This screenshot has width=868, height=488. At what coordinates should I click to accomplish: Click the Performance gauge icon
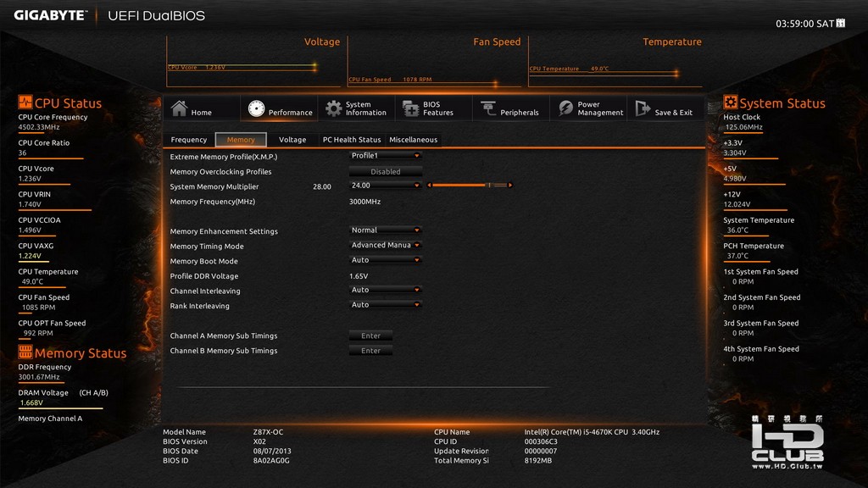256,108
